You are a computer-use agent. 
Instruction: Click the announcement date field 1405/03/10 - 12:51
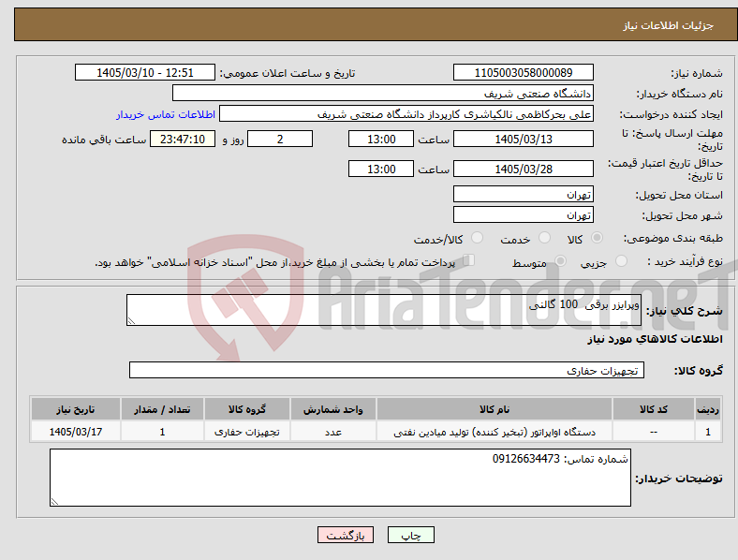pos(145,72)
